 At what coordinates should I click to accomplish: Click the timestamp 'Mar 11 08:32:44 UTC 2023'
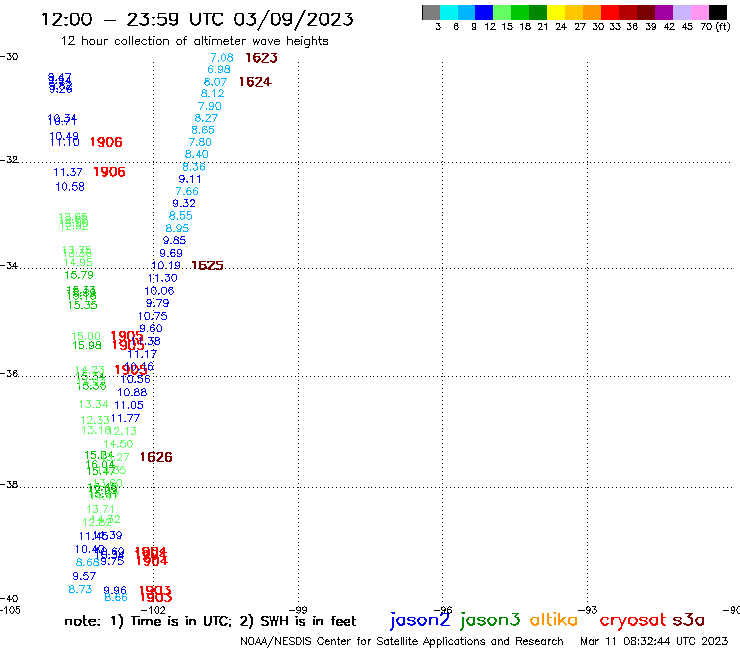(x=654, y=641)
